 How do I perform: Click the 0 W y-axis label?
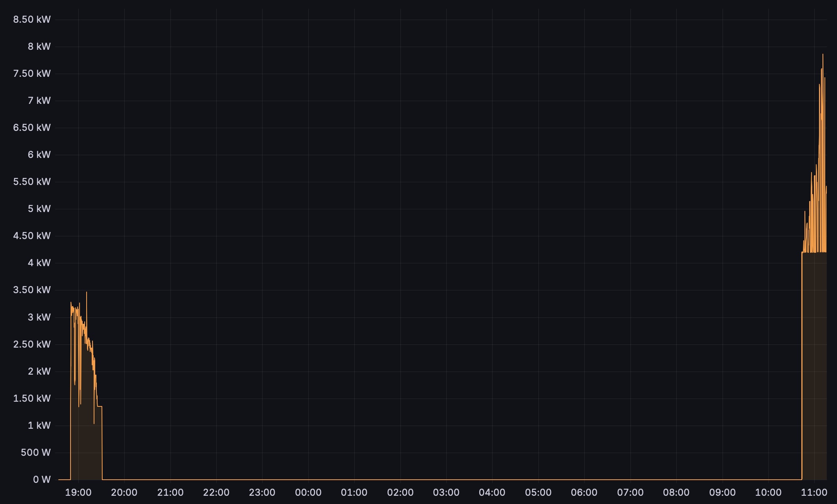(42, 479)
